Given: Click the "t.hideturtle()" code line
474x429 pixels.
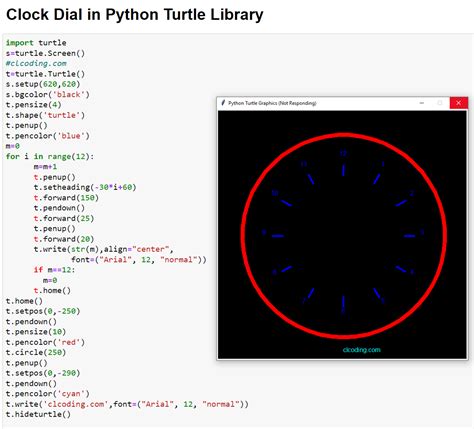Looking at the screenshot, I should 38,414.
